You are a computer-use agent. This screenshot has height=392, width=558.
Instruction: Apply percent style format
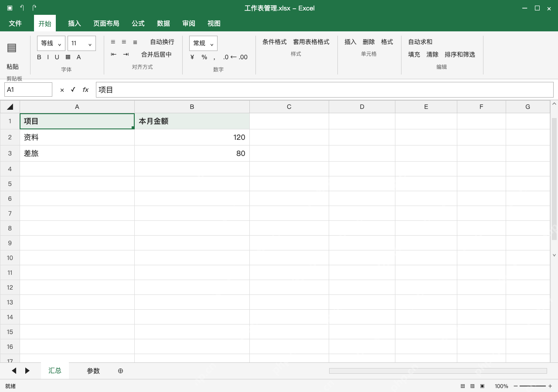click(x=204, y=57)
